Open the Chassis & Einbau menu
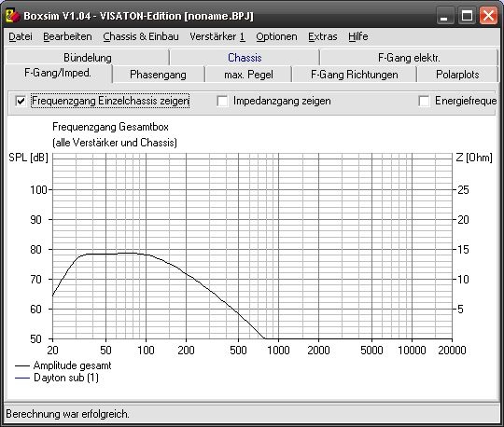The height and width of the screenshot is (427, 504). pyautogui.click(x=141, y=36)
